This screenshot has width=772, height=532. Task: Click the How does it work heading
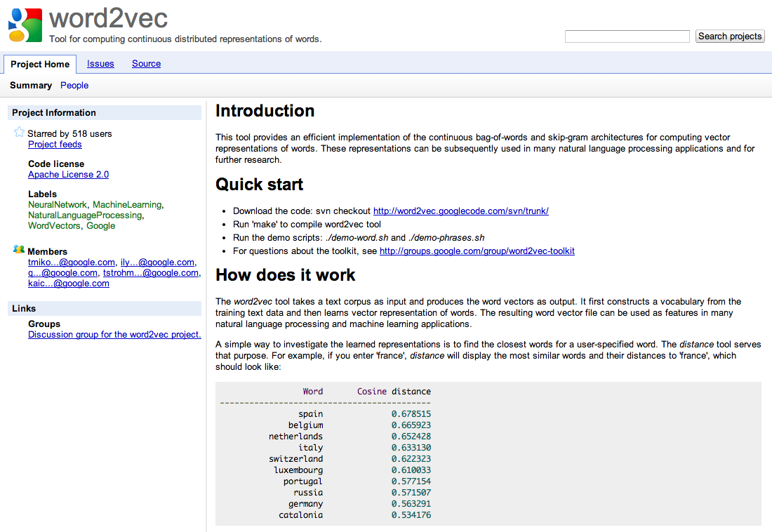(x=286, y=275)
